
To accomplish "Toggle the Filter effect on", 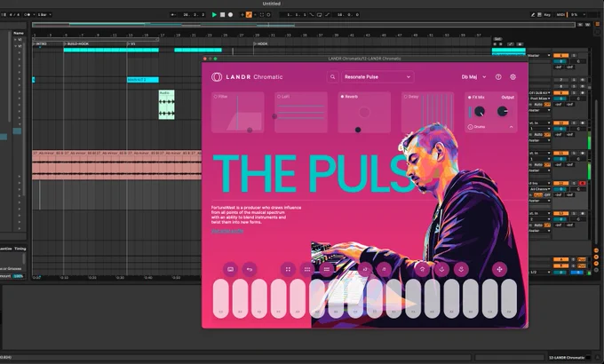I will (216, 97).
